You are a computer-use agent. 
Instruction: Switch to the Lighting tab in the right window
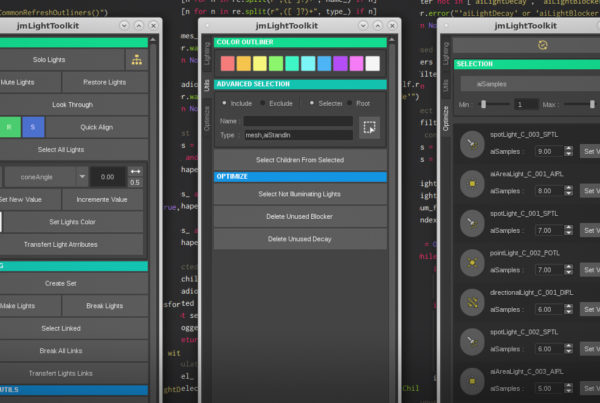pos(445,54)
